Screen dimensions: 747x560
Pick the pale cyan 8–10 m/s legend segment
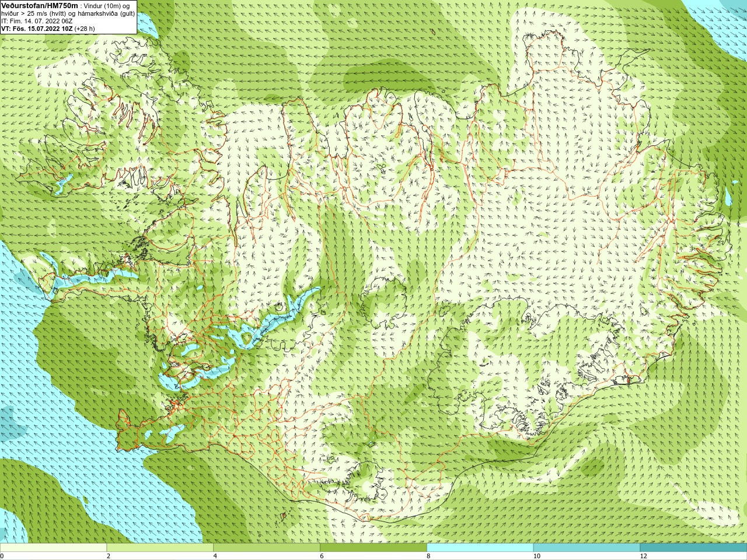(x=480, y=548)
